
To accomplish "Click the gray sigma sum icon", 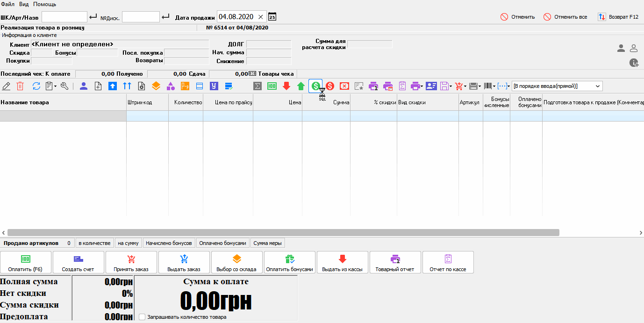I will tap(258, 86).
